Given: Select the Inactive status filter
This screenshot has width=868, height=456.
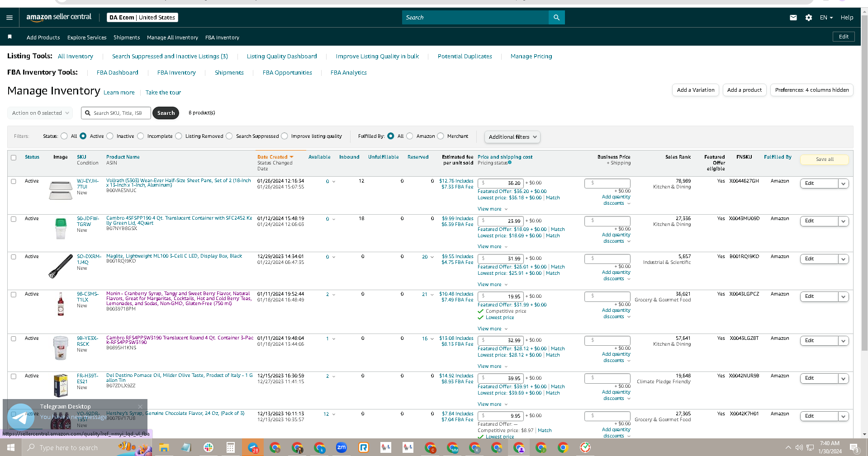Looking at the screenshot, I should (109, 136).
